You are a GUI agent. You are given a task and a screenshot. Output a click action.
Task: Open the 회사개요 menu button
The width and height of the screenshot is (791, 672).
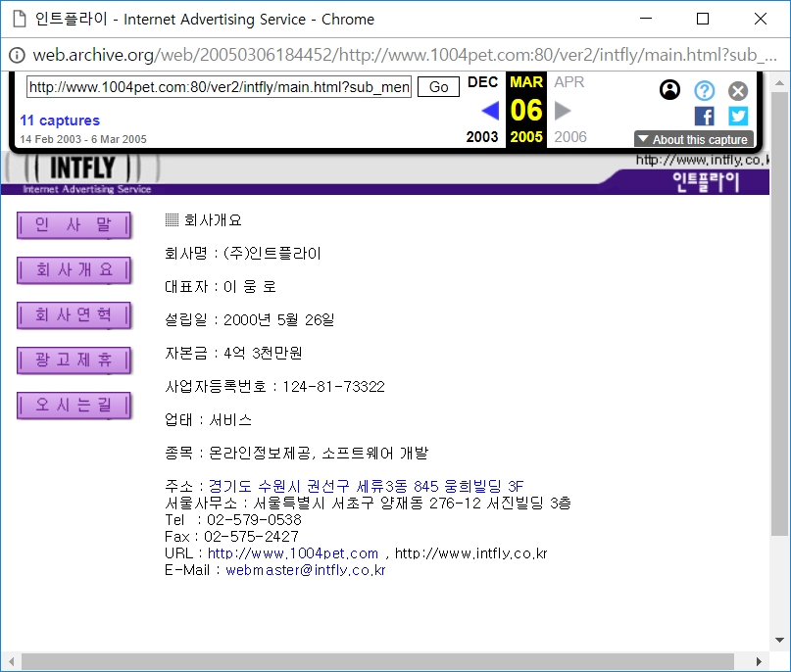pos(74,270)
